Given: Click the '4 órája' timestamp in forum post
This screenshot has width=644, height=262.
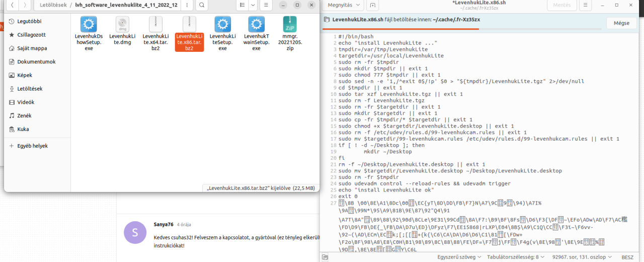Looking at the screenshot, I should (184, 224).
